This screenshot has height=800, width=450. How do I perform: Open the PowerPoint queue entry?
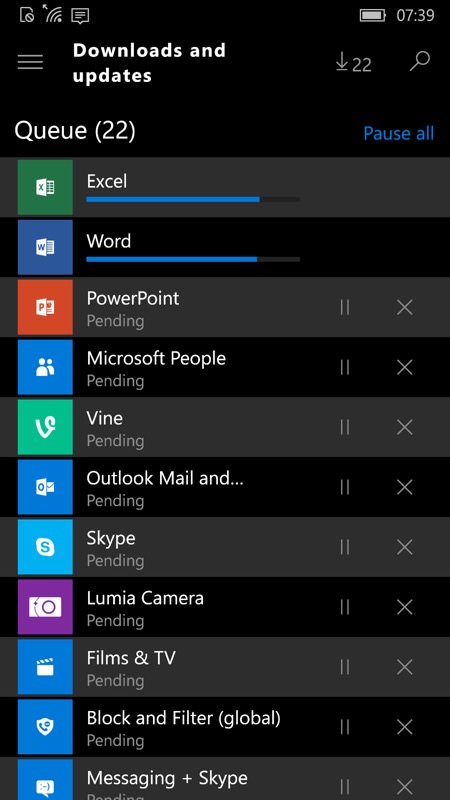(225, 307)
